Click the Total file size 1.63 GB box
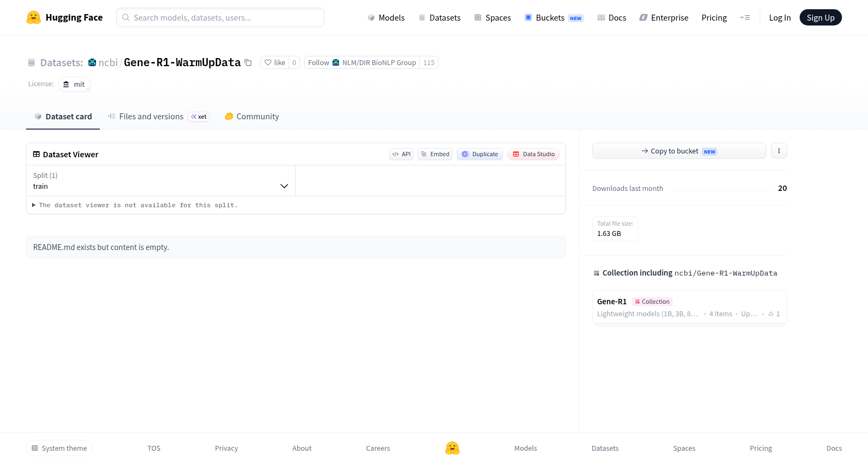 (x=615, y=228)
